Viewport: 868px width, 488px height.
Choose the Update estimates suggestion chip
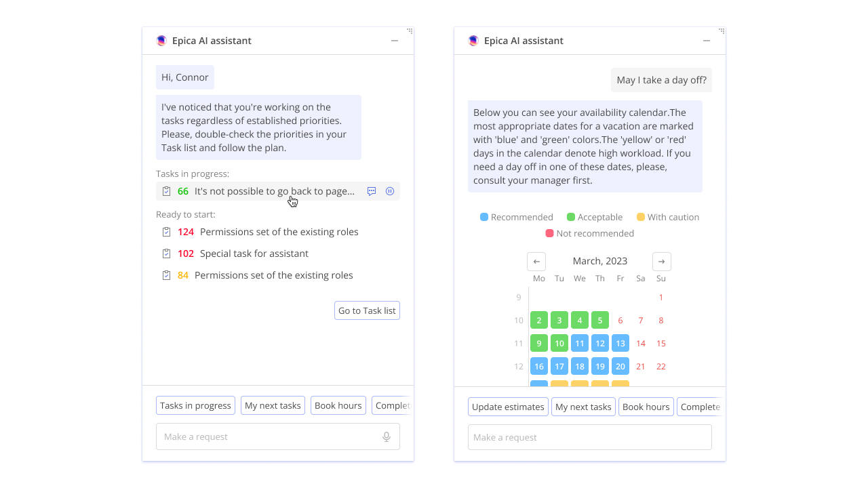pos(508,407)
